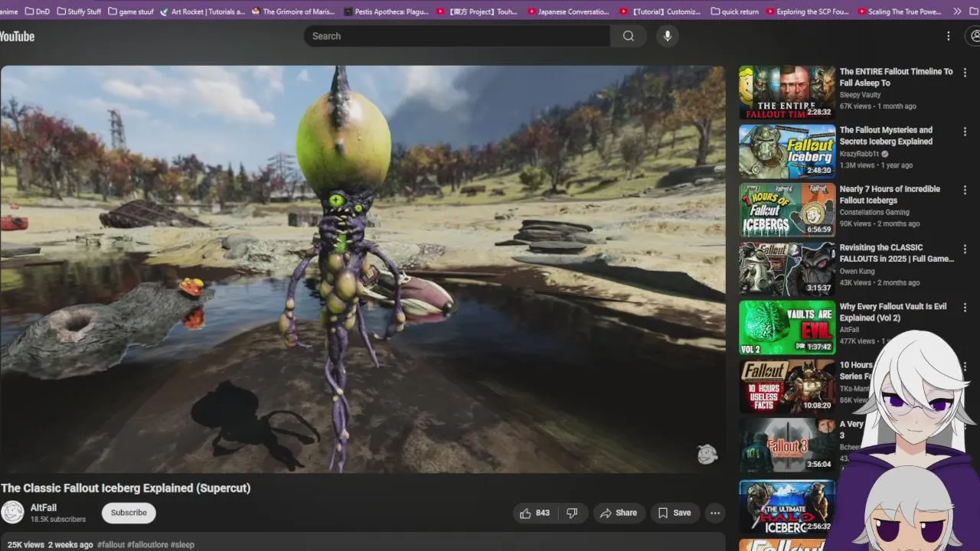The width and height of the screenshot is (980, 551).
Task: Open more actions ellipsis under video
Action: 715,513
